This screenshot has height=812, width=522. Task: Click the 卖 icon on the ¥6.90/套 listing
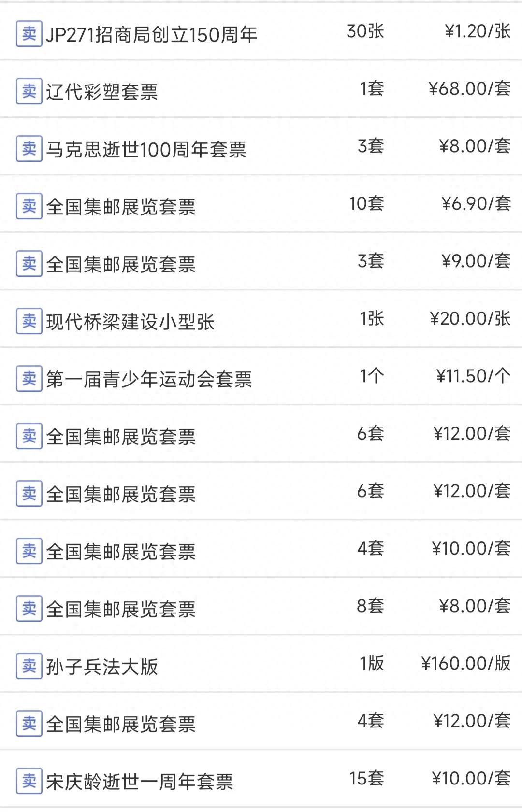point(29,206)
